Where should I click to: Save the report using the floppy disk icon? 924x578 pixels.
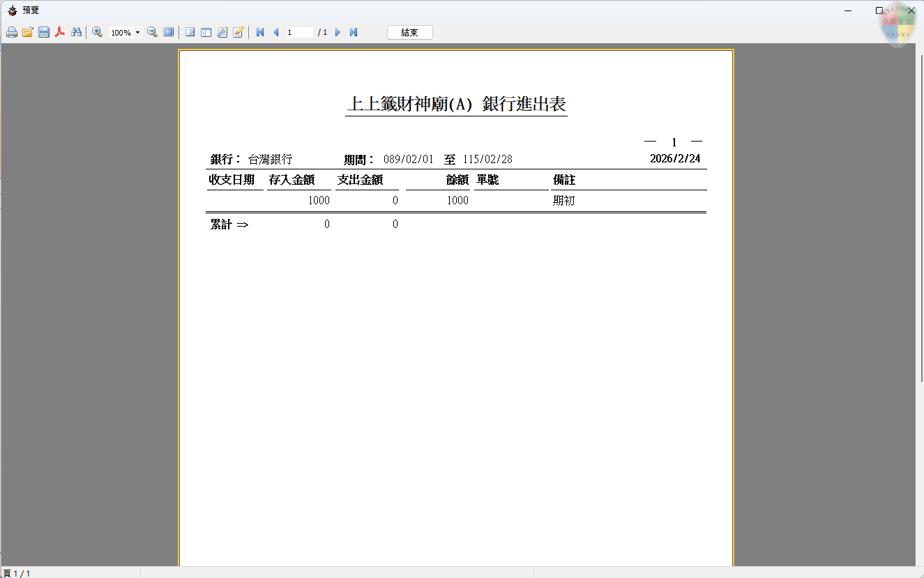(44, 32)
